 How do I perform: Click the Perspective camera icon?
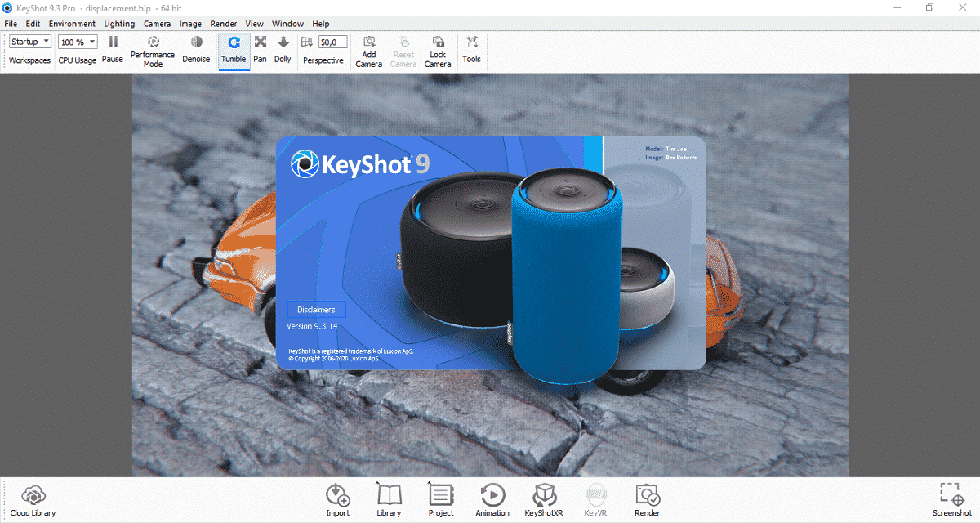pyautogui.click(x=307, y=42)
